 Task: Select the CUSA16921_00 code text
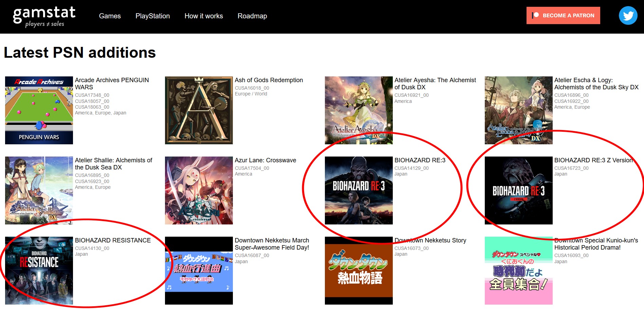411,95
